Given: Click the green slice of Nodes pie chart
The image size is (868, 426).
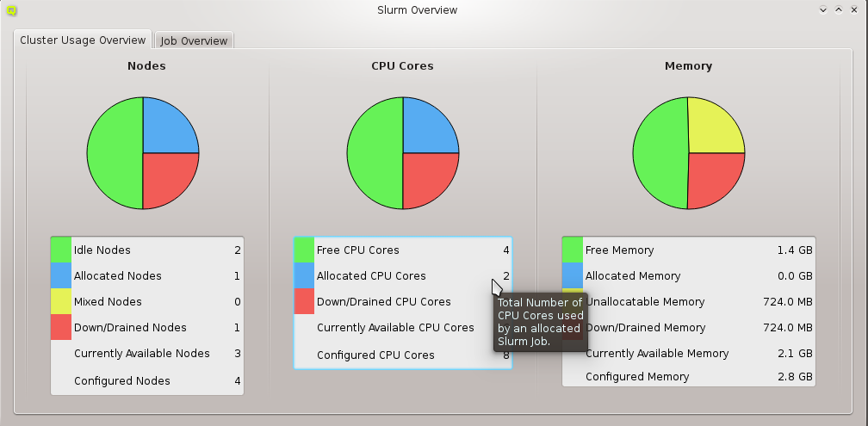Looking at the screenshot, I should coord(114,153).
